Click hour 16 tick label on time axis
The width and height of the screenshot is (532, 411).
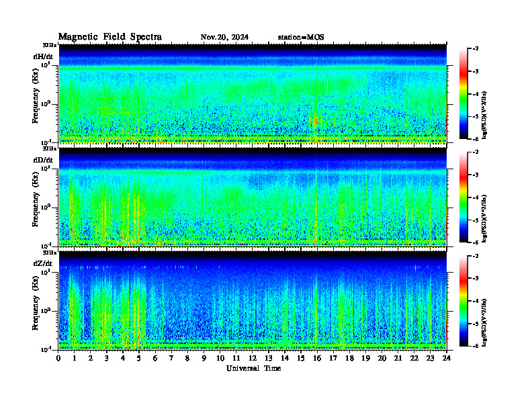[317, 359]
